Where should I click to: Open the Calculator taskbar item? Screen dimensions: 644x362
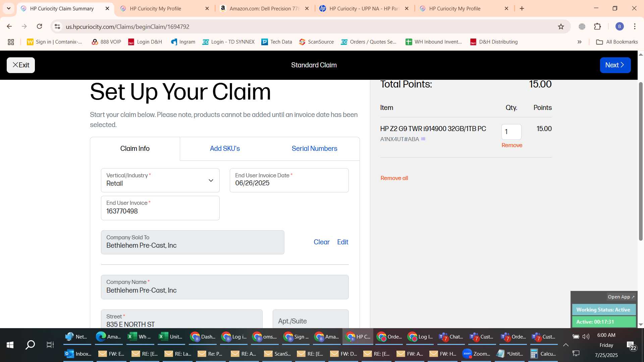pyautogui.click(x=543, y=354)
